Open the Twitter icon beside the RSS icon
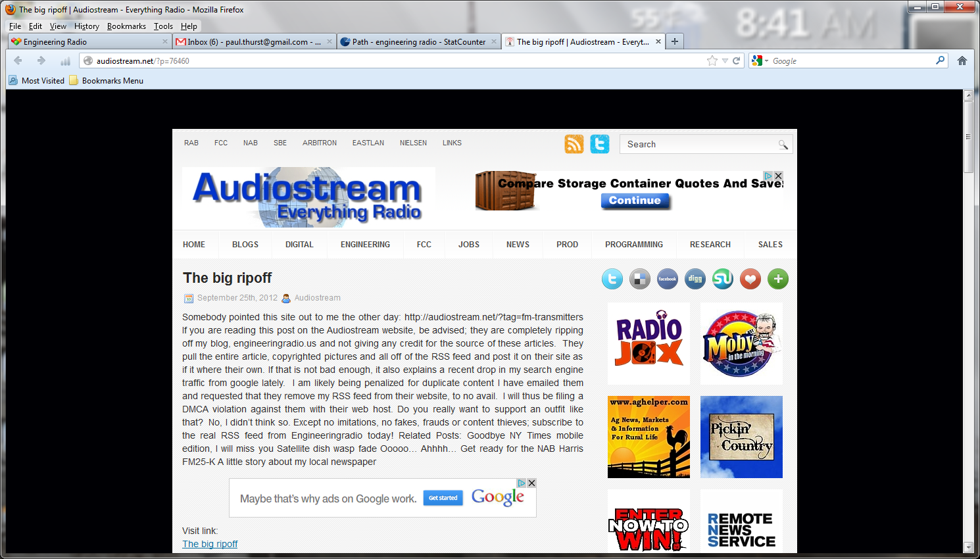Image resolution: width=980 pixels, height=559 pixels. (x=599, y=144)
